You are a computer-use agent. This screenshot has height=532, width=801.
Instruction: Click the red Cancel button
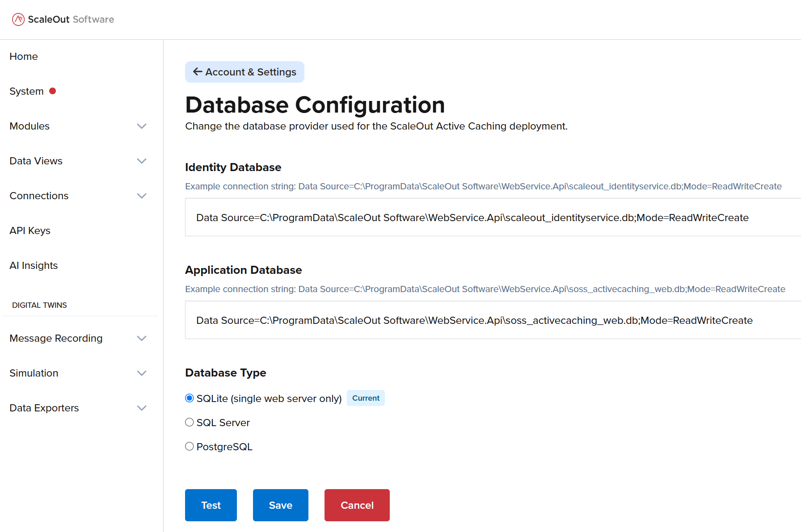(x=357, y=505)
